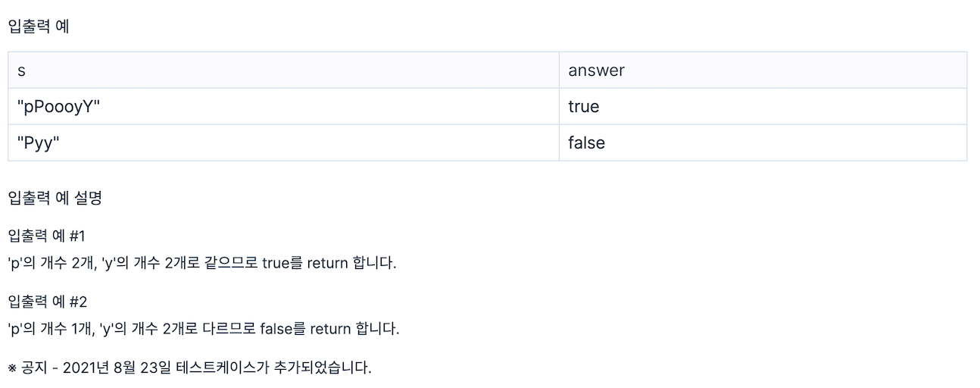Click the sentence explaining true return
Viewport: 980px width, 388px height.
pyautogui.click(x=202, y=263)
